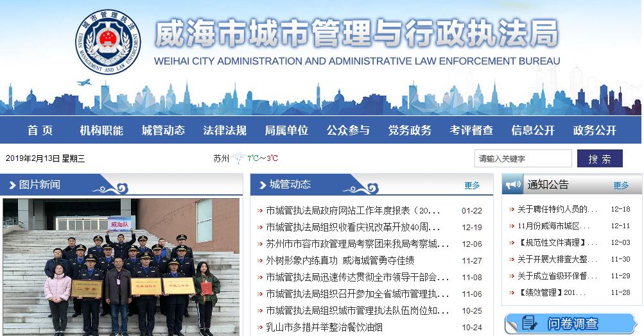Open article 外树形象内练真功 威海城管勇夺佳绩
This screenshot has width=644, height=336.
click(340, 260)
